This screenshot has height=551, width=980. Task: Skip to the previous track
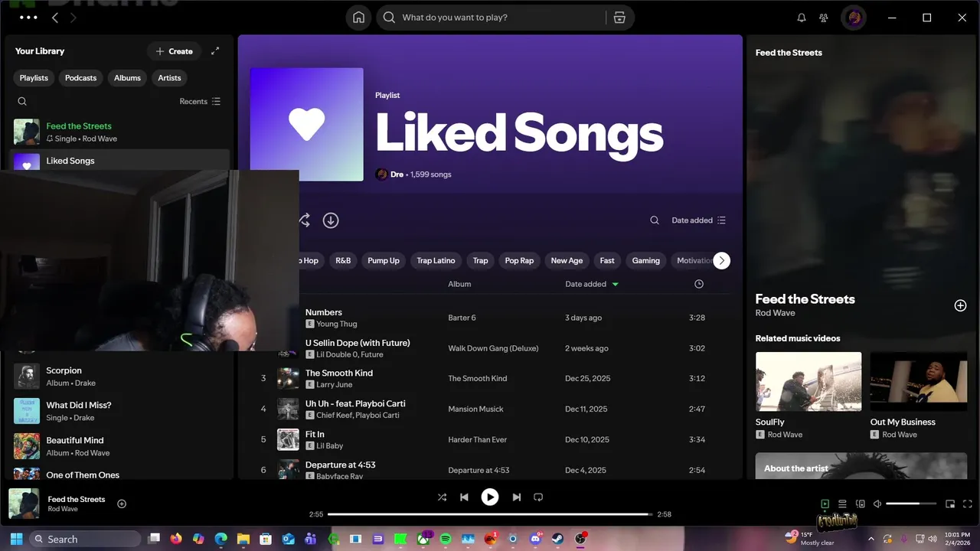tap(464, 497)
